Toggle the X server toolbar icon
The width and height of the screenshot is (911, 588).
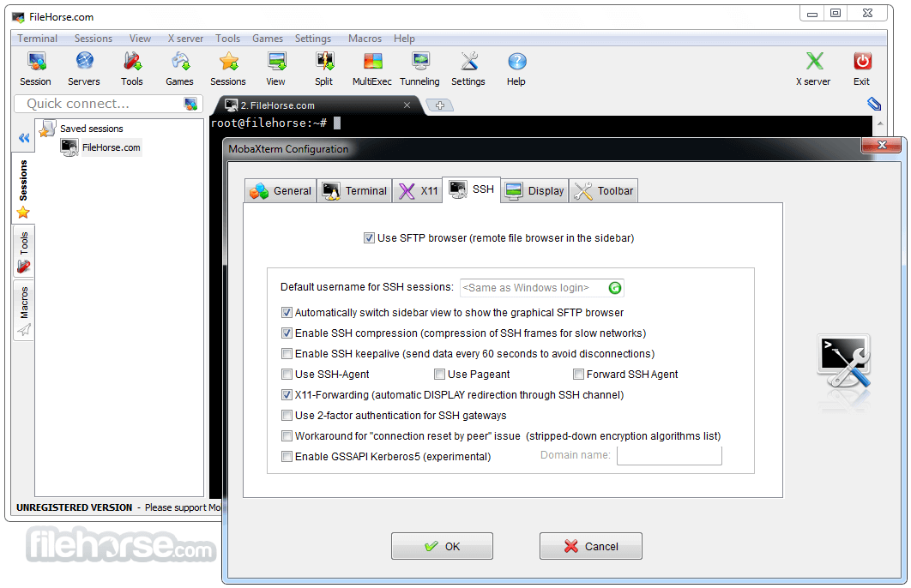point(813,69)
